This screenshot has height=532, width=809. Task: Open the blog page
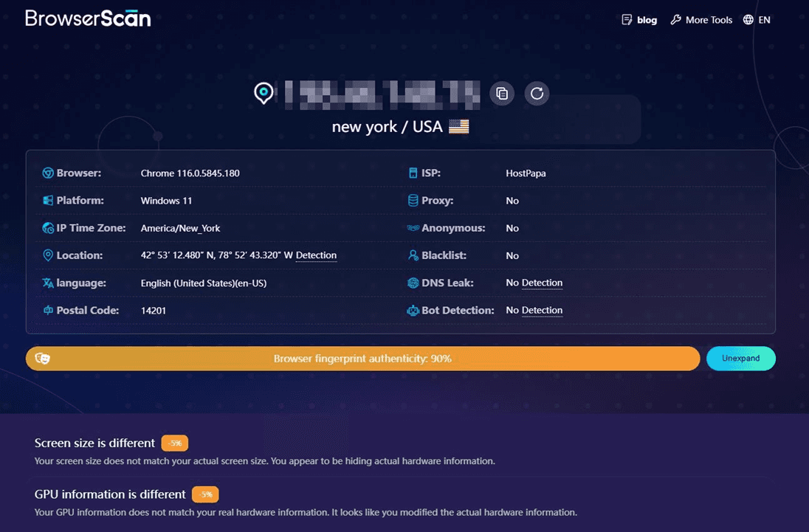click(647, 20)
